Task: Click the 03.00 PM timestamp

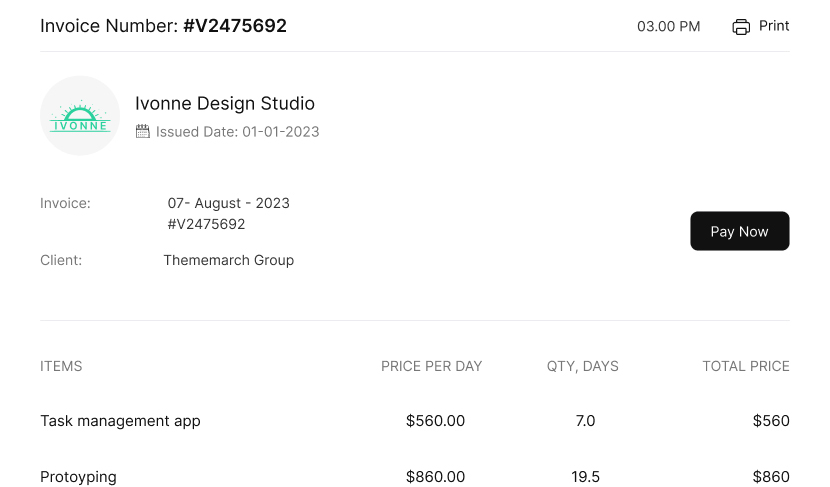Action: click(x=668, y=27)
